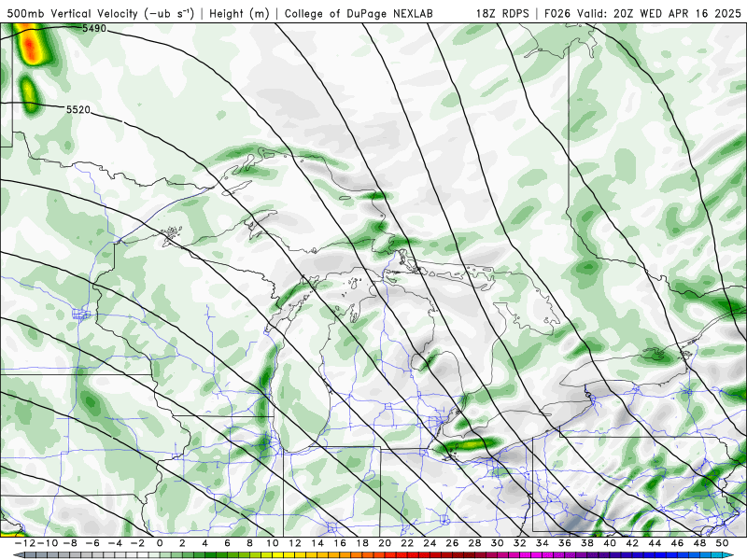This screenshot has height=560, width=747.
Task: Click the 18 value on the color scale
Action: [362, 543]
